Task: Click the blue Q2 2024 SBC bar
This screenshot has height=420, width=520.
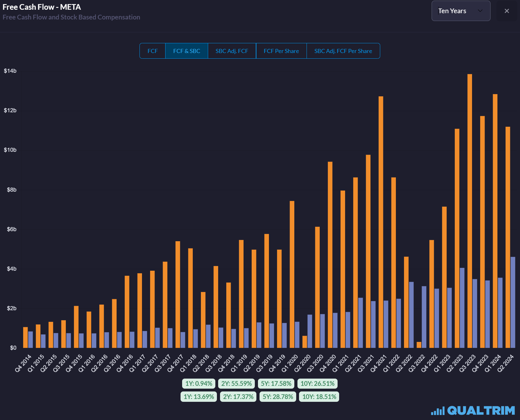Action: click(x=513, y=302)
